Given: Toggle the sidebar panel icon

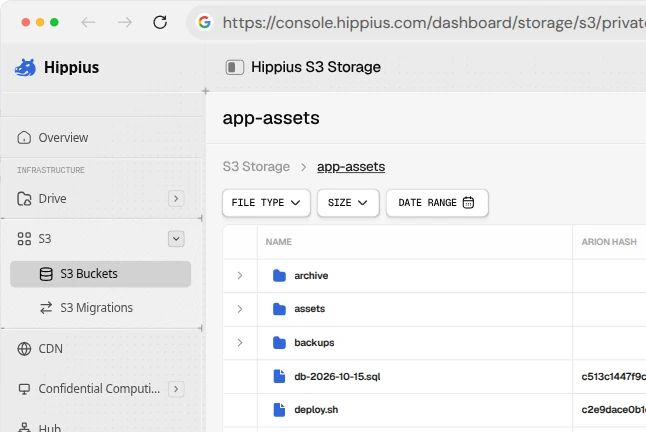Looking at the screenshot, I should [234, 67].
